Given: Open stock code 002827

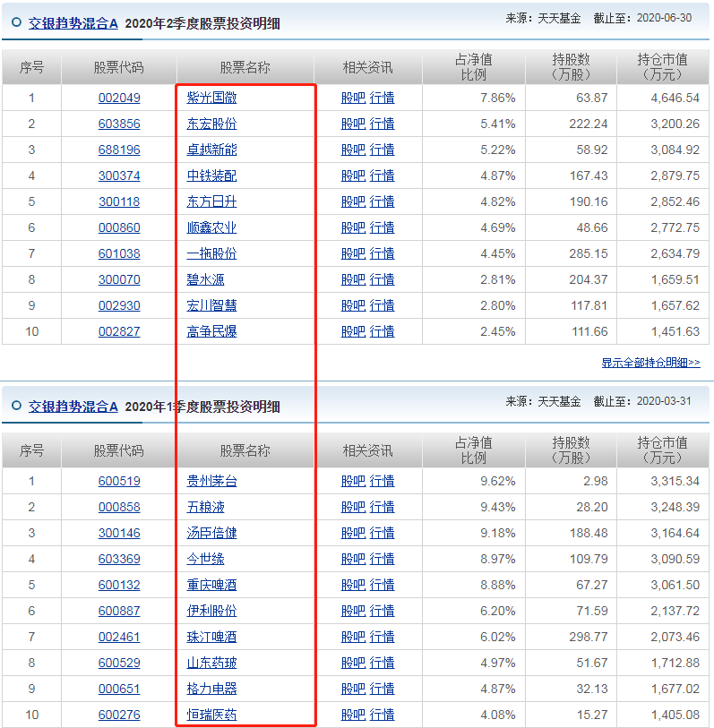Looking at the screenshot, I should coord(119,332).
